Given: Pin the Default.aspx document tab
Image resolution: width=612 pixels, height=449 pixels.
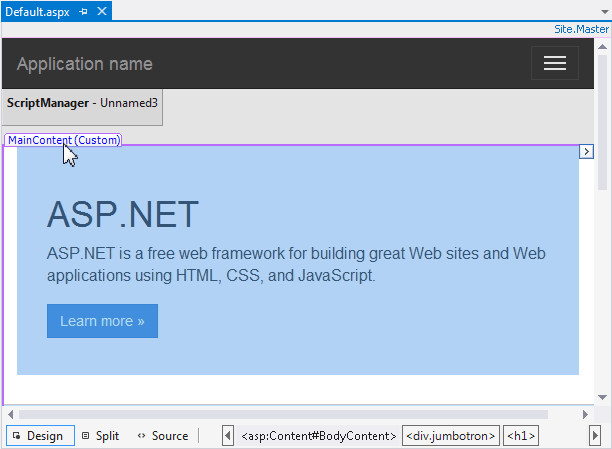Looking at the screenshot, I should click(x=84, y=11).
